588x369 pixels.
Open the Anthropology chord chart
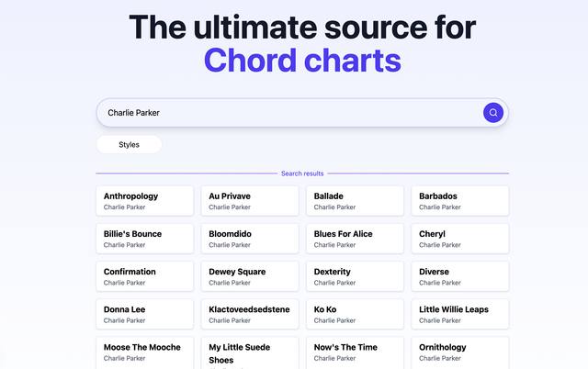[144, 201]
